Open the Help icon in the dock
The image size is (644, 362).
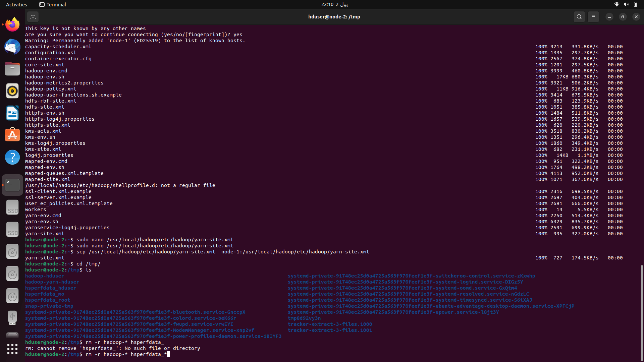(12, 157)
